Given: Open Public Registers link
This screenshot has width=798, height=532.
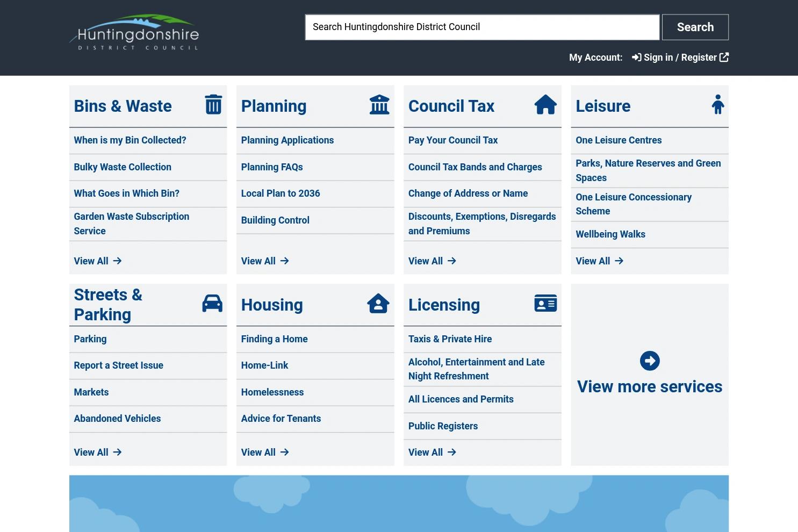Looking at the screenshot, I should click(443, 426).
